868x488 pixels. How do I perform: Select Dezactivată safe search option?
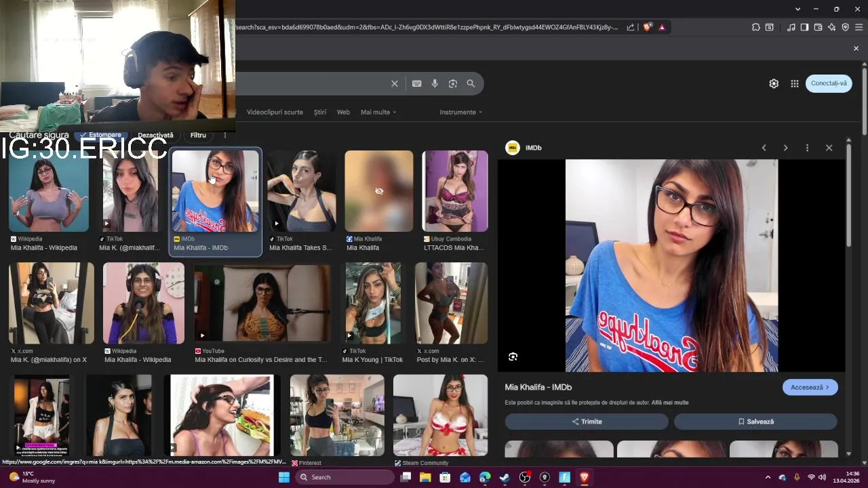(155, 135)
